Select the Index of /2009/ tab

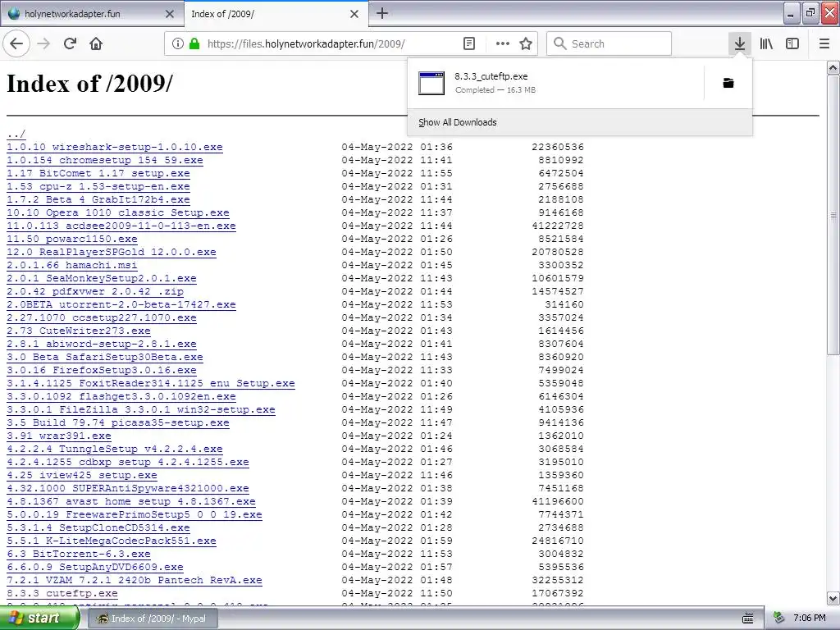[x=276, y=14]
